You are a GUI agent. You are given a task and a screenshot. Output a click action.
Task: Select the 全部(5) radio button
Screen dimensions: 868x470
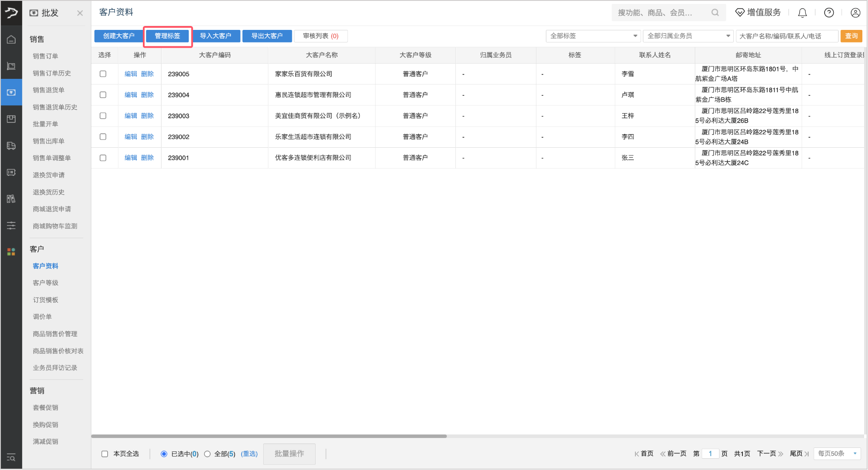point(208,454)
